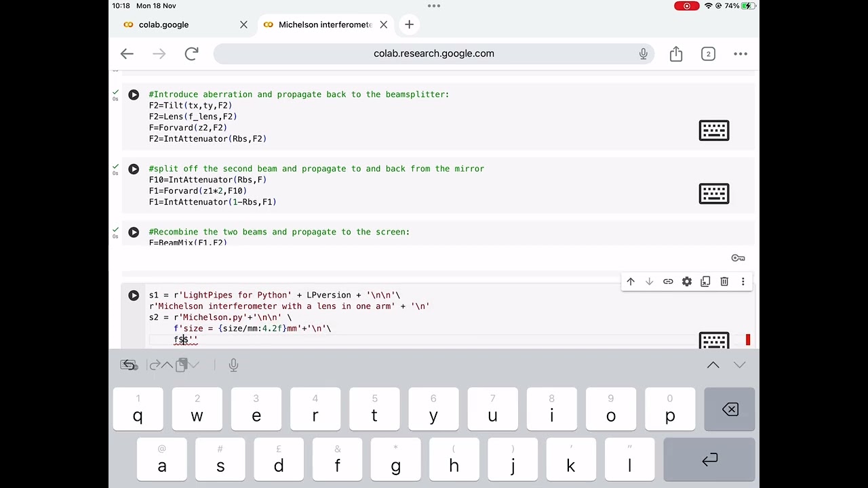This screenshot has height=488, width=868.
Task: Tap the f key
Action: [x=337, y=460]
